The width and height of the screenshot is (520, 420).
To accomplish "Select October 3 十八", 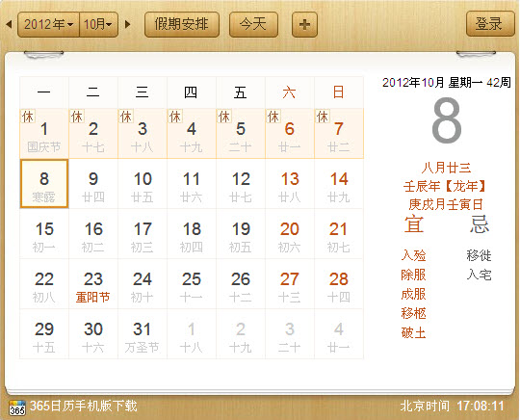I will click(143, 134).
